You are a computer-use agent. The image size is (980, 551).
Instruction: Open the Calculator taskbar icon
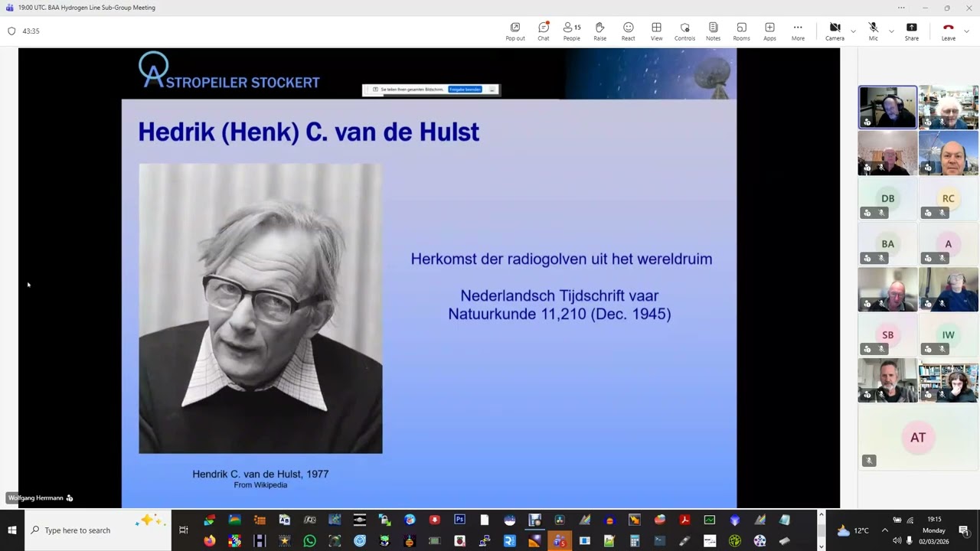click(635, 541)
